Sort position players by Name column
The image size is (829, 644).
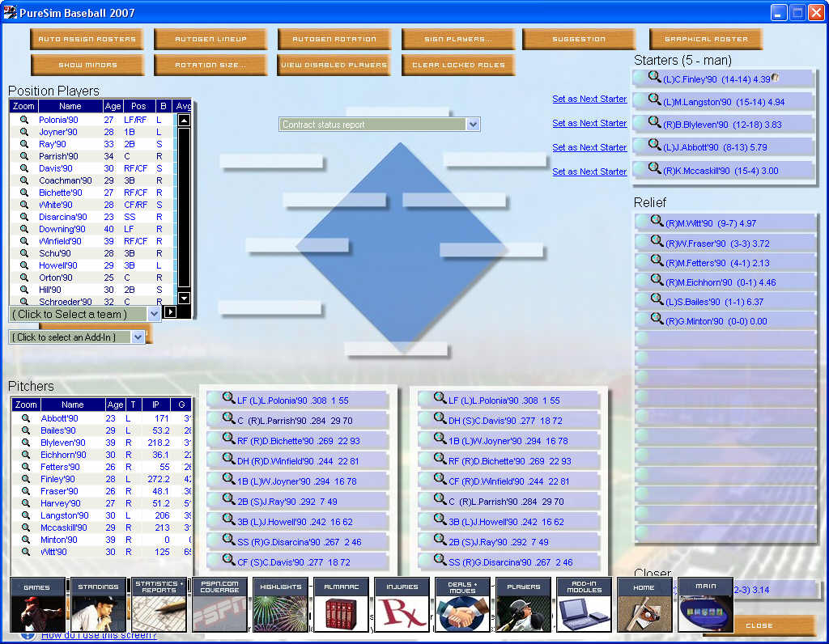click(x=70, y=106)
